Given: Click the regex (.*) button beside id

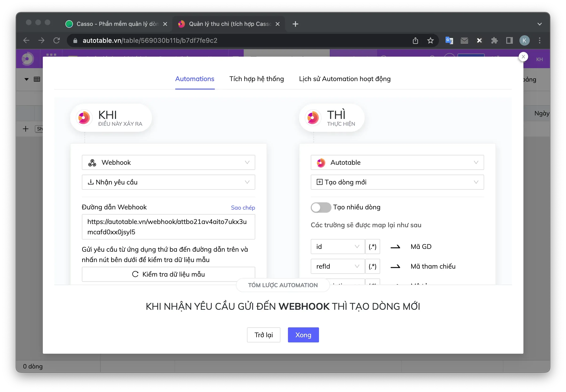Looking at the screenshot, I should 372,247.
